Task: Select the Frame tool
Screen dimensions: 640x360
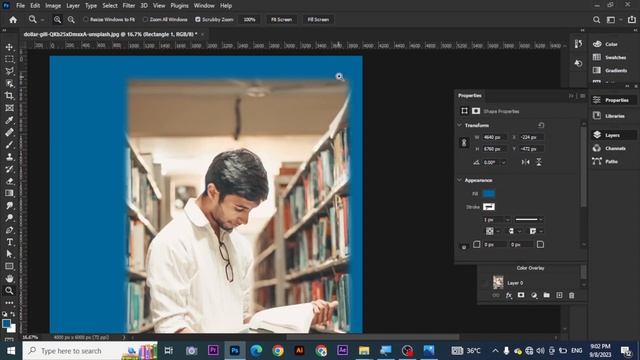Action: click(x=9, y=108)
